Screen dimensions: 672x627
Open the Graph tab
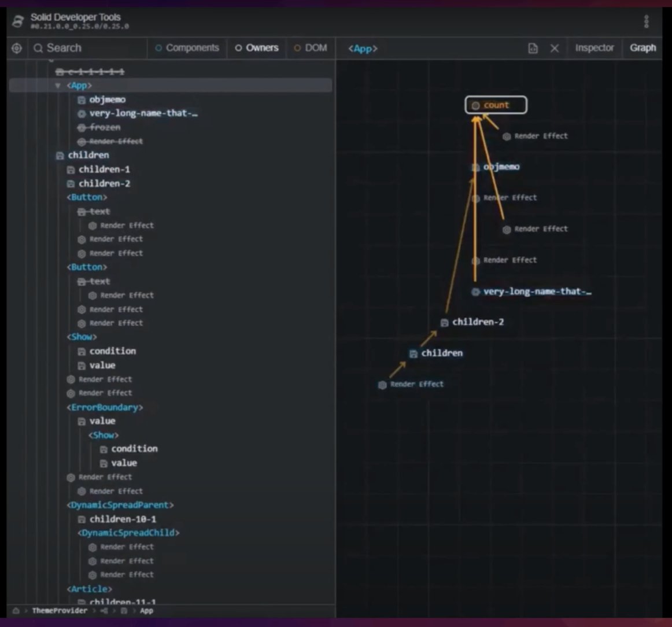pyautogui.click(x=643, y=49)
